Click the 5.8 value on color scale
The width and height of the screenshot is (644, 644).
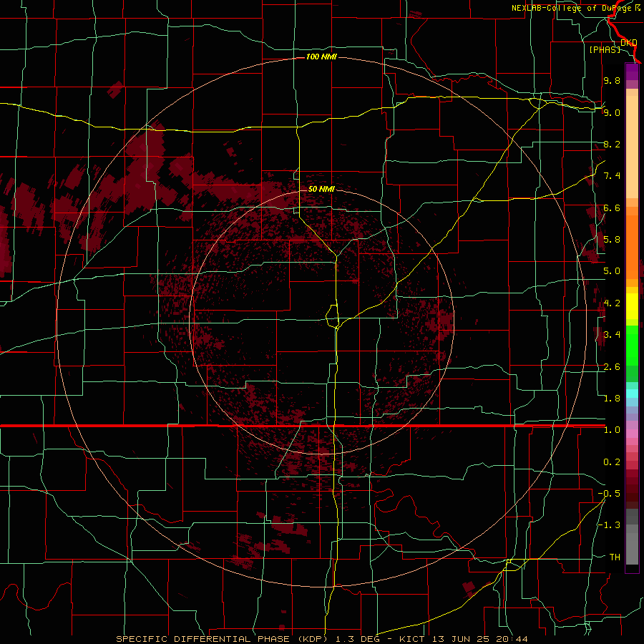click(612, 240)
